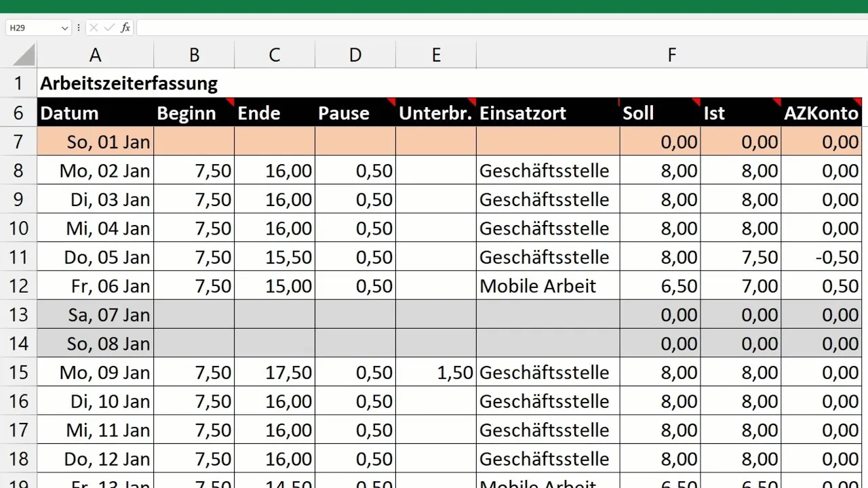Viewport: 868px width, 488px height.
Task: Select row 7 header
Action: (18, 142)
